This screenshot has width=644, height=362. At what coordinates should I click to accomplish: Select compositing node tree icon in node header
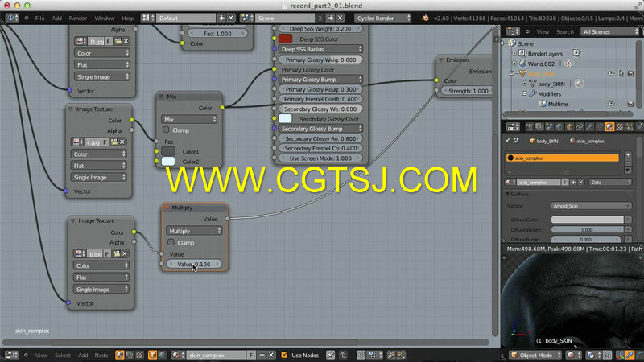click(130, 355)
